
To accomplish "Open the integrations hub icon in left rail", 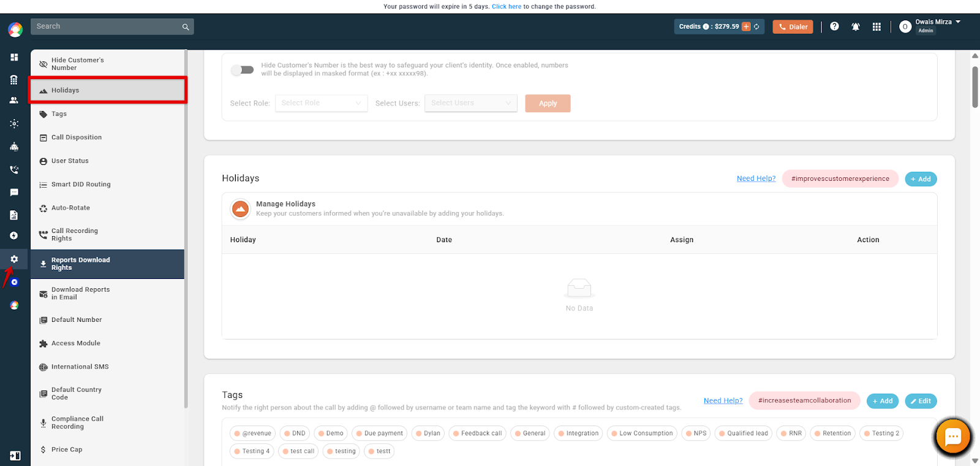I will tap(14, 123).
